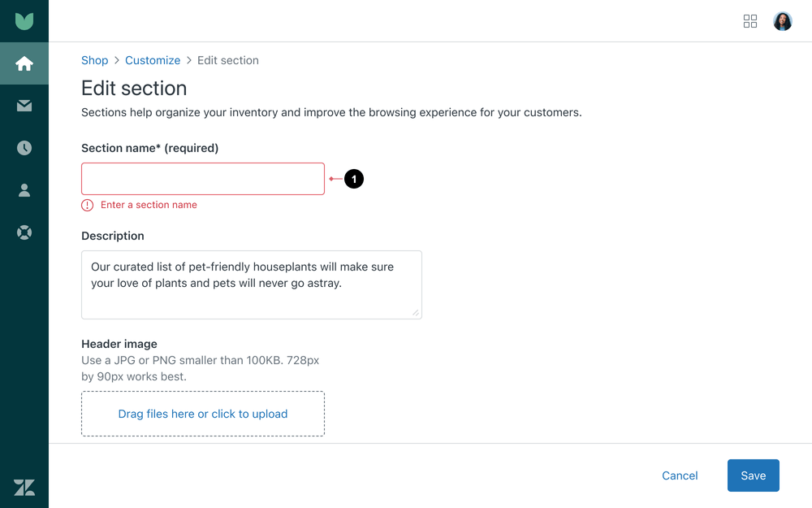
Task: Open the Home section in the sidebar
Action: (x=24, y=63)
